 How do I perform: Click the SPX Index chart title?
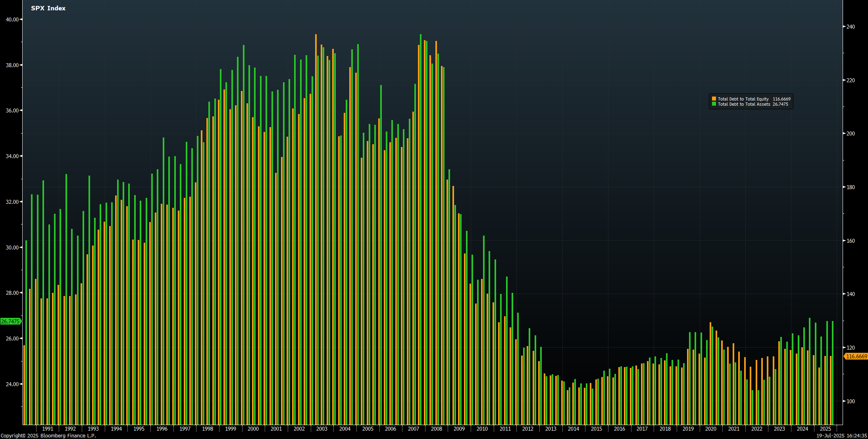pos(48,8)
